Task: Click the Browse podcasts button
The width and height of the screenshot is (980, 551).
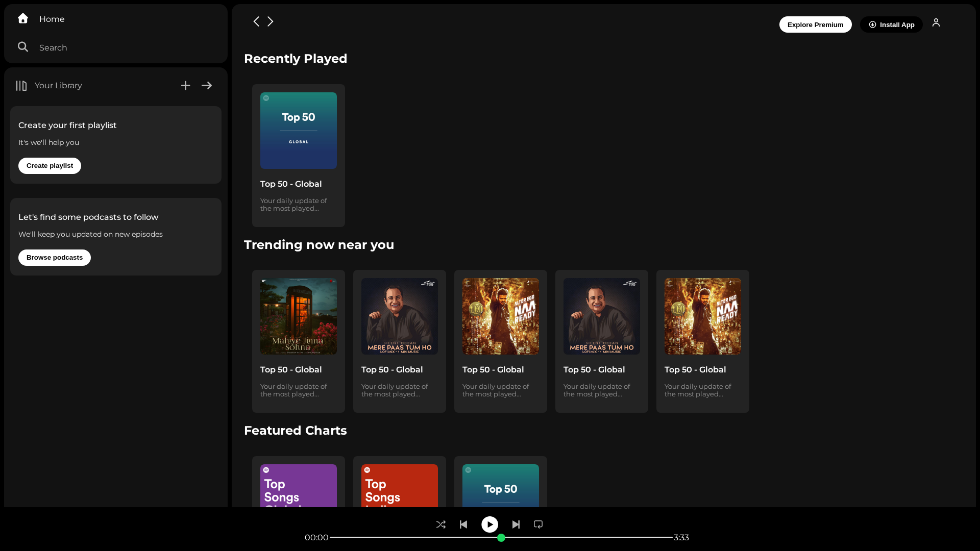Action: pyautogui.click(x=55, y=258)
